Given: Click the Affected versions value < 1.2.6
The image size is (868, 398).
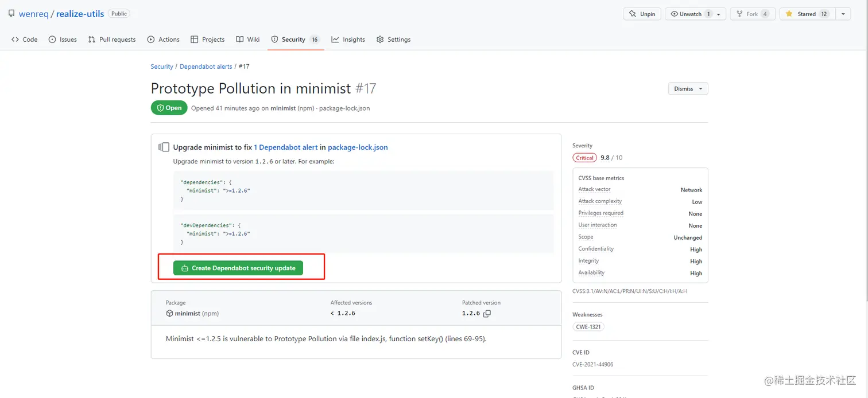Looking at the screenshot, I should click(x=343, y=314).
